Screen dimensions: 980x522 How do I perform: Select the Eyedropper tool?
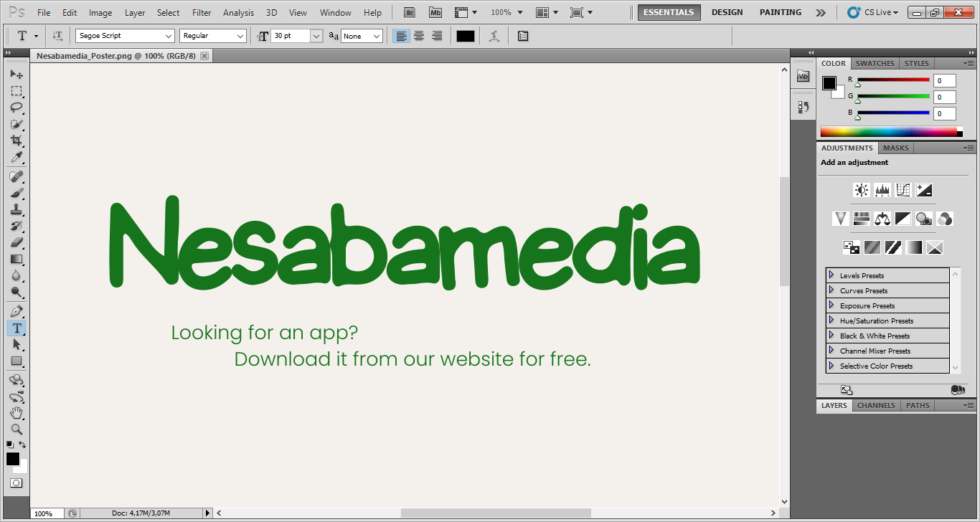[16, 158]
